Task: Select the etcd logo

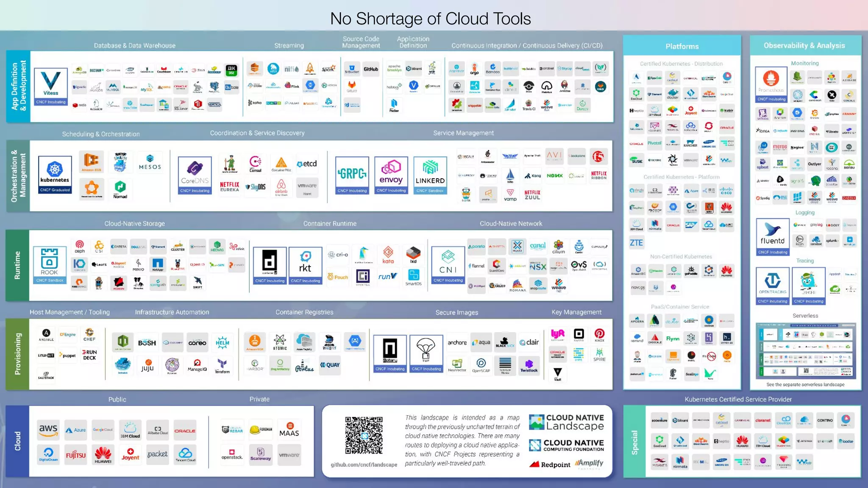Action: coord(307,164)
